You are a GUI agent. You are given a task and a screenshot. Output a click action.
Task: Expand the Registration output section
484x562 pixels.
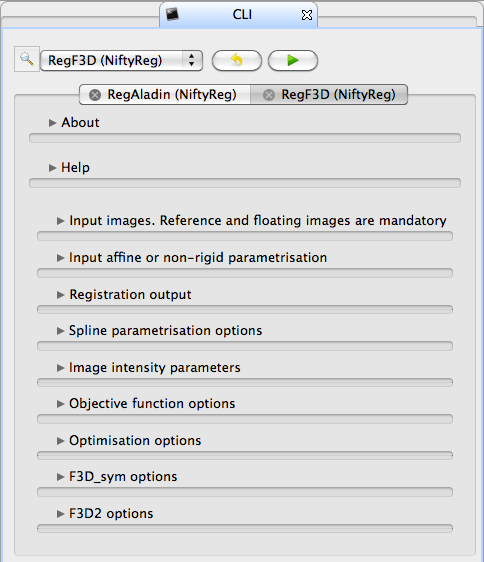[x=60, y=295]
